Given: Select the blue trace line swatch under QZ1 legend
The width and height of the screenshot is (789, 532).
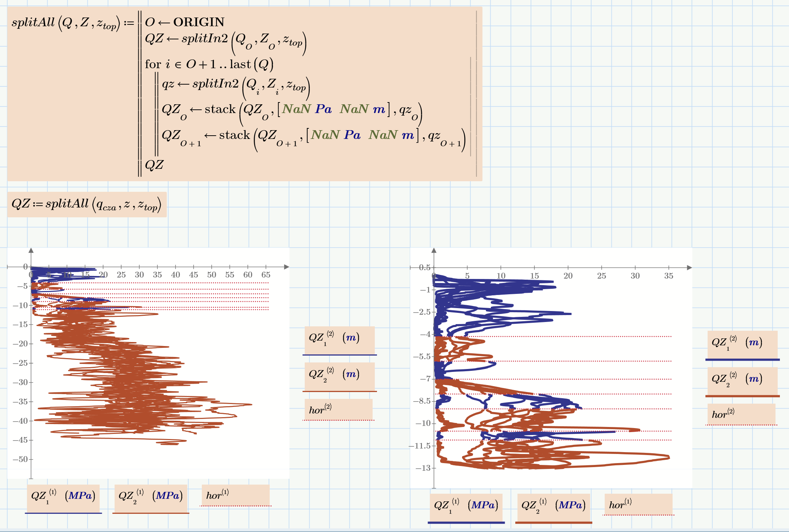Looking at the screenshot, I should coord(64,512).
